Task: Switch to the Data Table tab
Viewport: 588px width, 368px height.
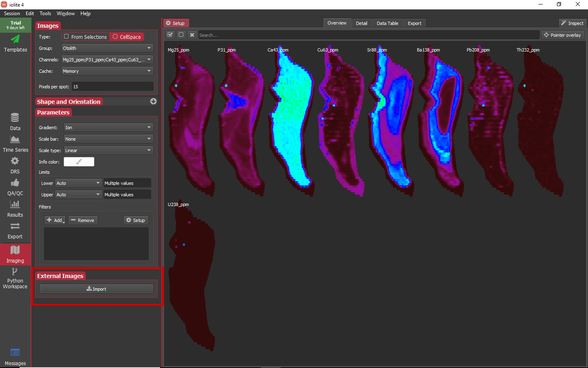Action: click(388, 23)
